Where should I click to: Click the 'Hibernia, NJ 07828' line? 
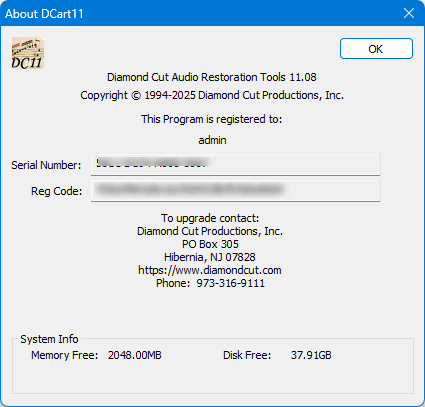tap(210, 257)
